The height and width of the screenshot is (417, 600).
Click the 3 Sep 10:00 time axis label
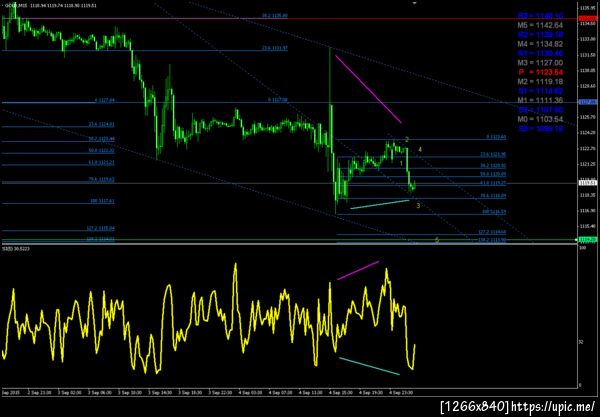coord(130,393)
